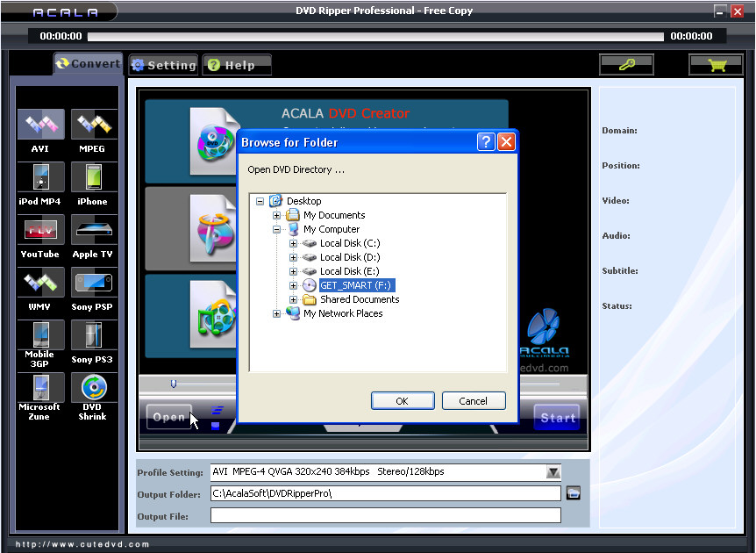Select Local Disk (E:) in the tree

click(x=350, y=271)
